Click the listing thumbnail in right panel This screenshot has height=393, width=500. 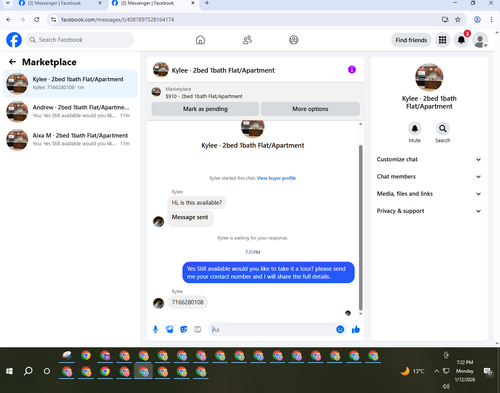pos(429,77)
